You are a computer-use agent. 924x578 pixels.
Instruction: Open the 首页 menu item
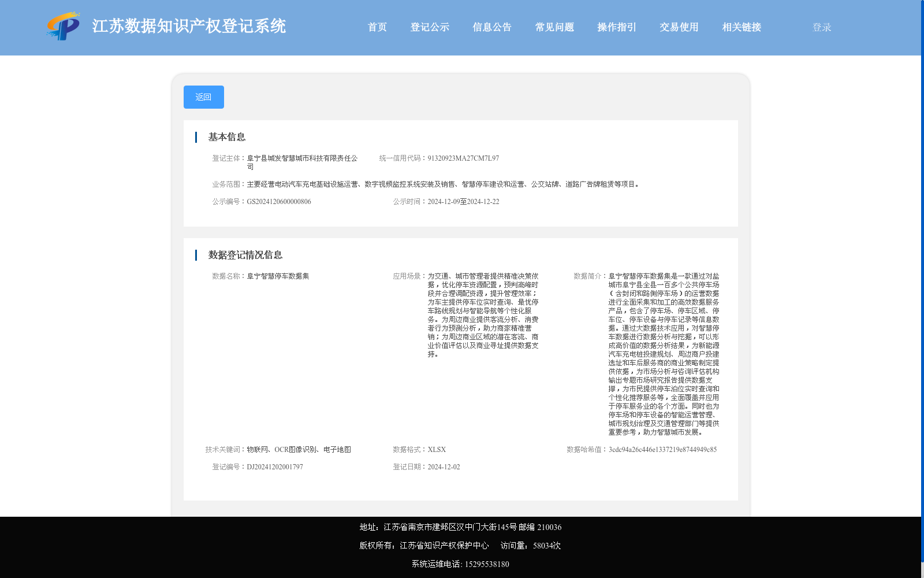[x=378, y=27]
